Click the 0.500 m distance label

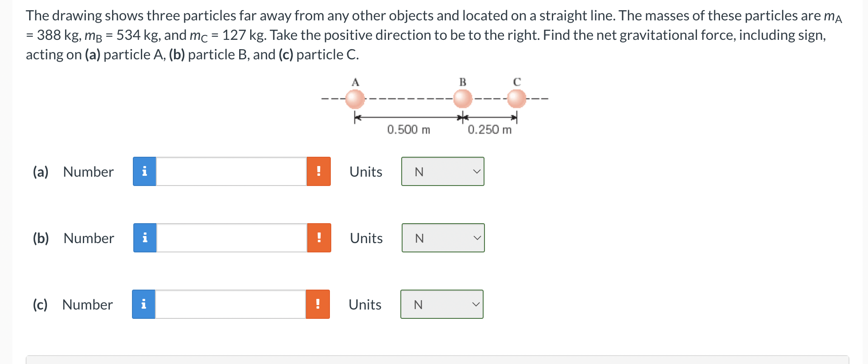(x=409, y=130)
